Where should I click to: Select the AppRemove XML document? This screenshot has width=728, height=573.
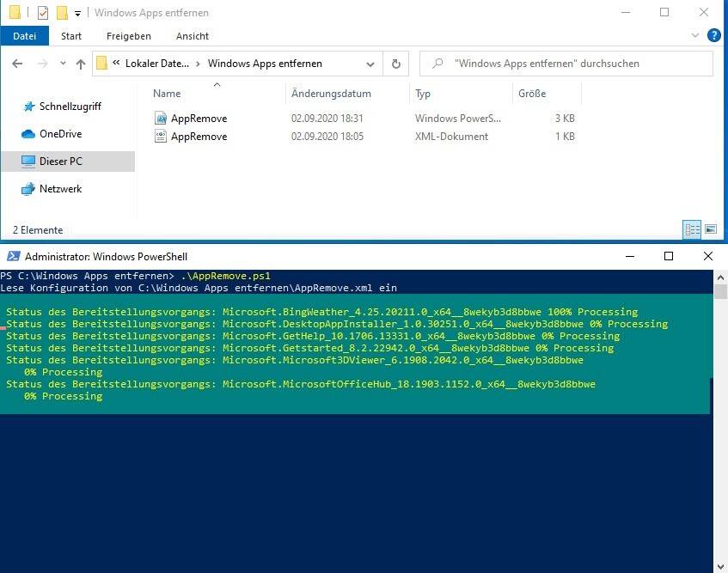click(x=199, y=137)
